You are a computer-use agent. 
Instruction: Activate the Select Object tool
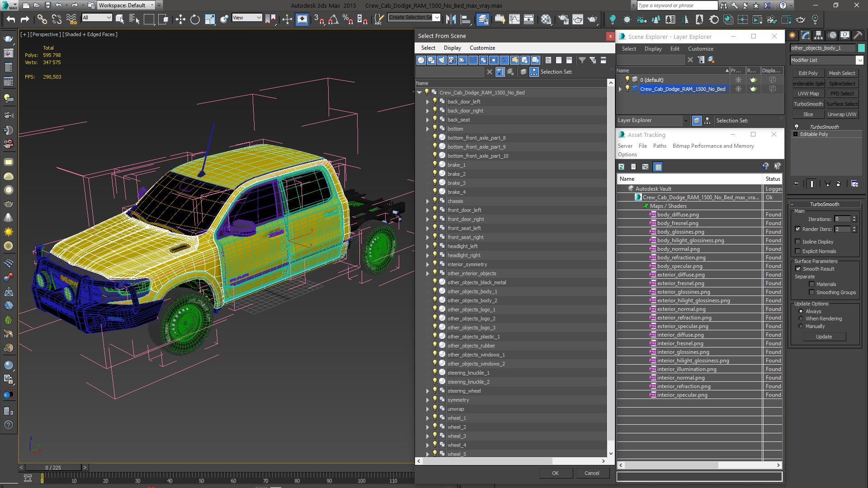click(x=120, y=19)
